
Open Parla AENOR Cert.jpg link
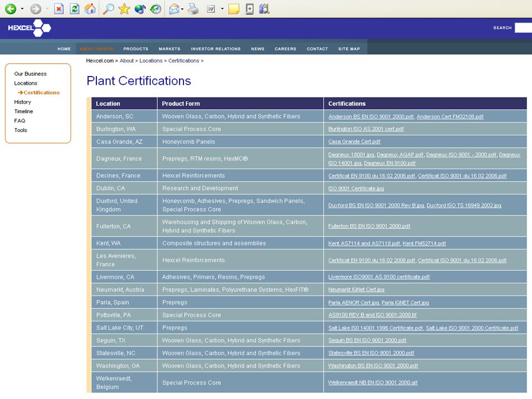[x=354, y=303]
